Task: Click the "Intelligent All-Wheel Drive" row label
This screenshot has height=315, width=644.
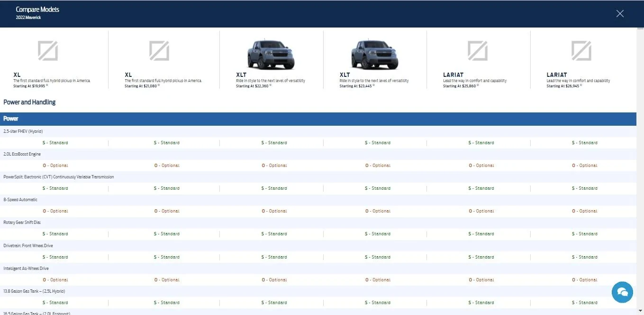Action: click(26, 269)
